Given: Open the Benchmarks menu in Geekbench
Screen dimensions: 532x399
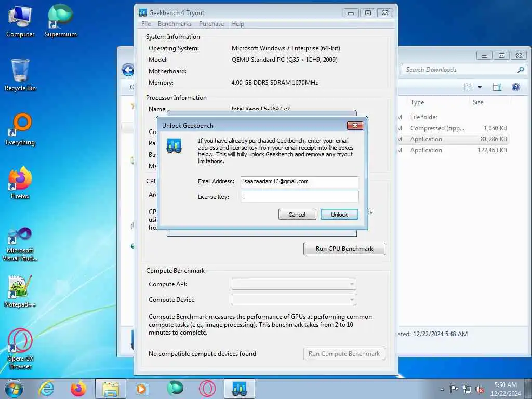Looking at the screenshot, I should click(x=175, y=24).
